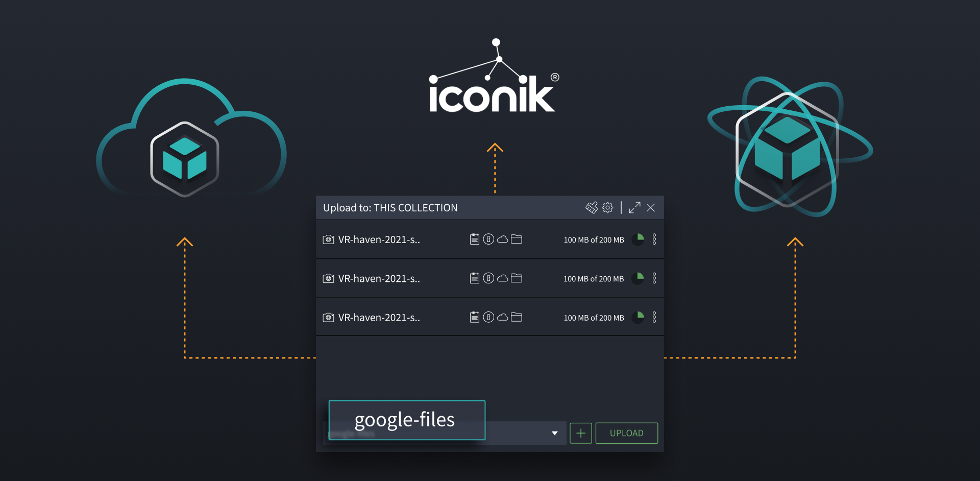Open the upload settings gear icon
The image size is (980, 481).
tap(607, 208)
